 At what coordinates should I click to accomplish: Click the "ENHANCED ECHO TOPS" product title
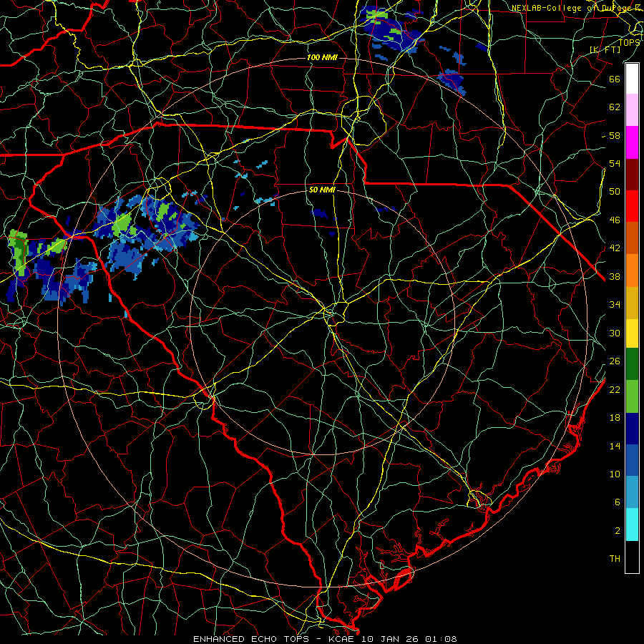click(250, 639)
